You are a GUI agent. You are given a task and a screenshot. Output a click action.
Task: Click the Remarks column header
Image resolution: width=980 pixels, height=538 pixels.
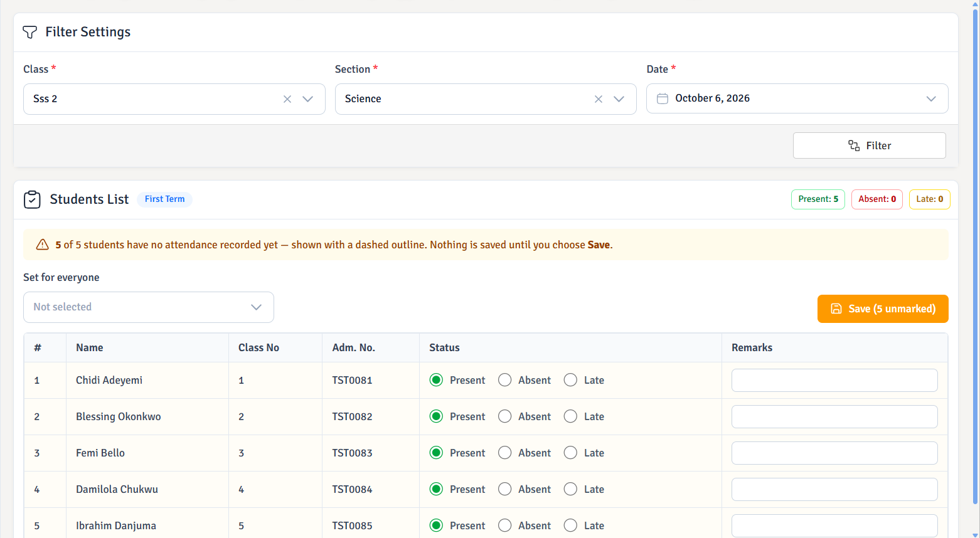point(752,347)
